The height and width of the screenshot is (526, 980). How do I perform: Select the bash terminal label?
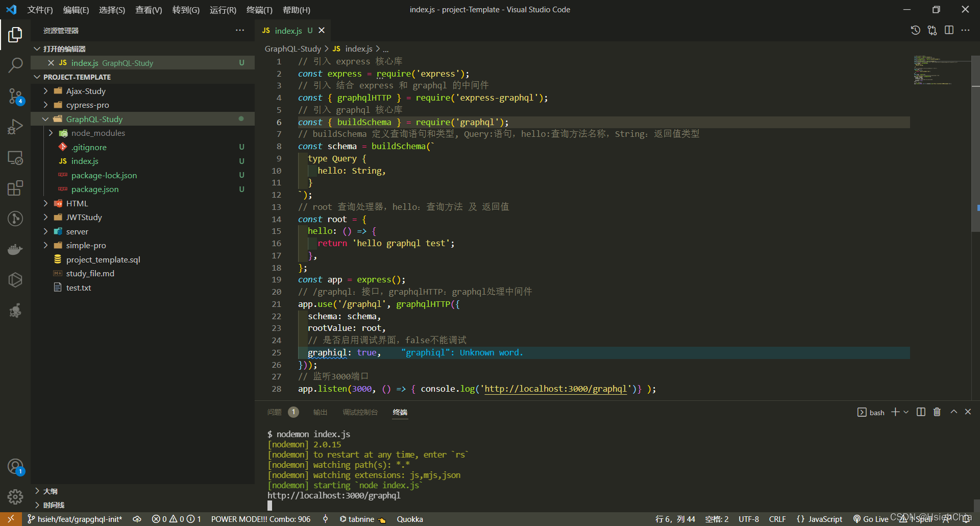(x=871, y=412)
